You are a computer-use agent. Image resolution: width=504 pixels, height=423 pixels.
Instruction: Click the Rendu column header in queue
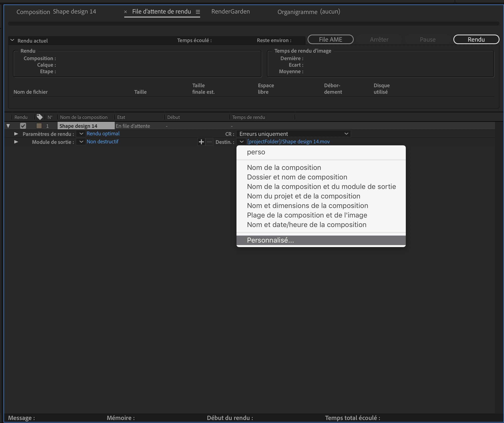tap(21, 117)
